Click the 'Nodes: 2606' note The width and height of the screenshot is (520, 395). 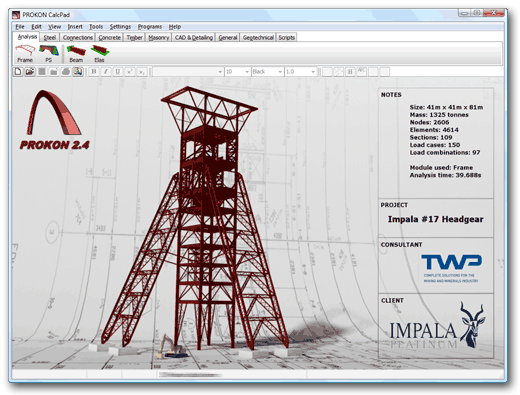pyautogui.click(x=429, y=122)
